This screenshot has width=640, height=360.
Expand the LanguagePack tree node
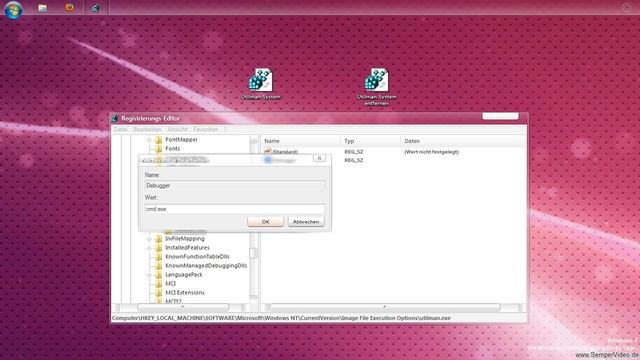pyautogui.click(x=149, y=274)
